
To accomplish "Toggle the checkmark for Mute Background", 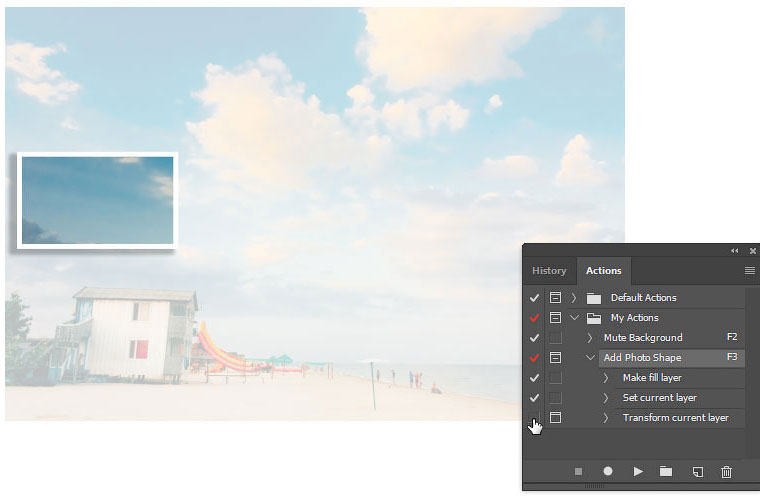I will (x=534, y=338).
